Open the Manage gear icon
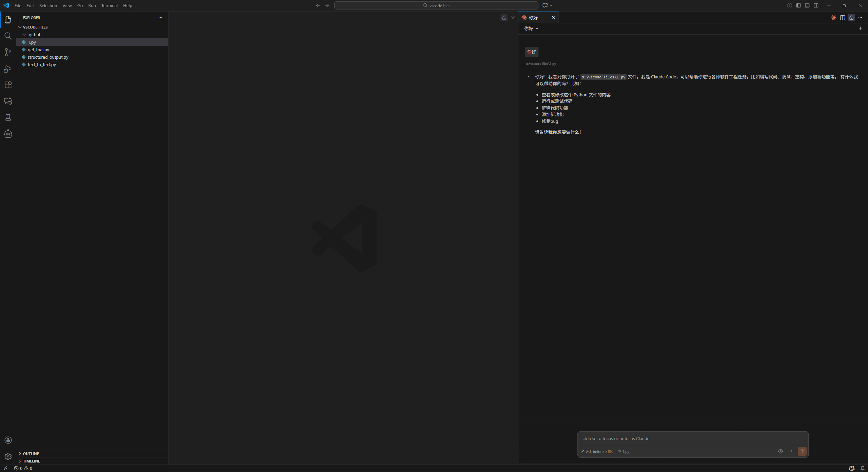 (x=8, y=456)
